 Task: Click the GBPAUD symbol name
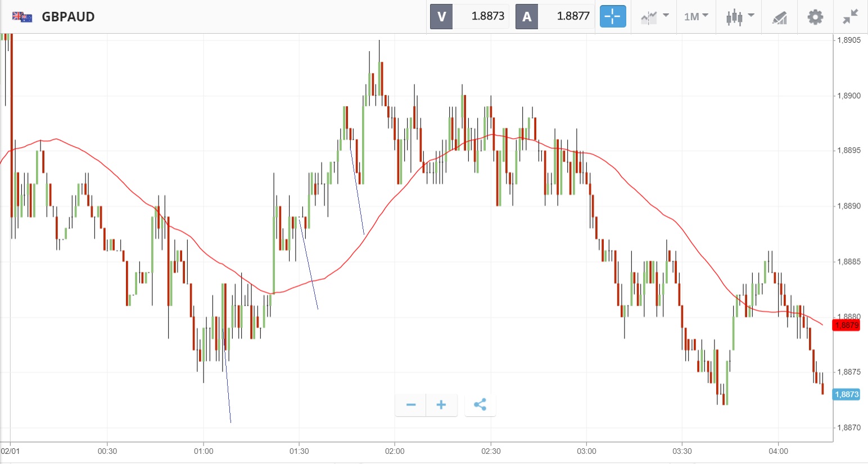click(x=68, y=17)
